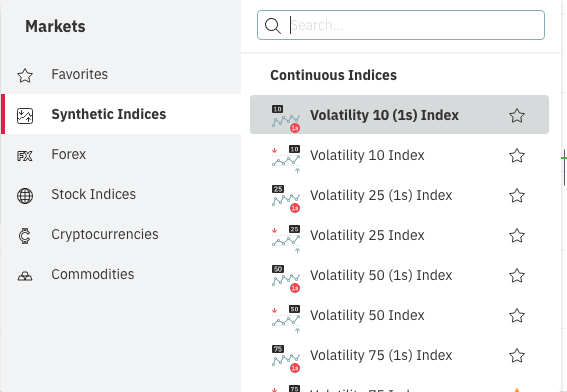Open the Favorites market category
567x392 pixels.
pyautogui.click(x=121, y=74)
